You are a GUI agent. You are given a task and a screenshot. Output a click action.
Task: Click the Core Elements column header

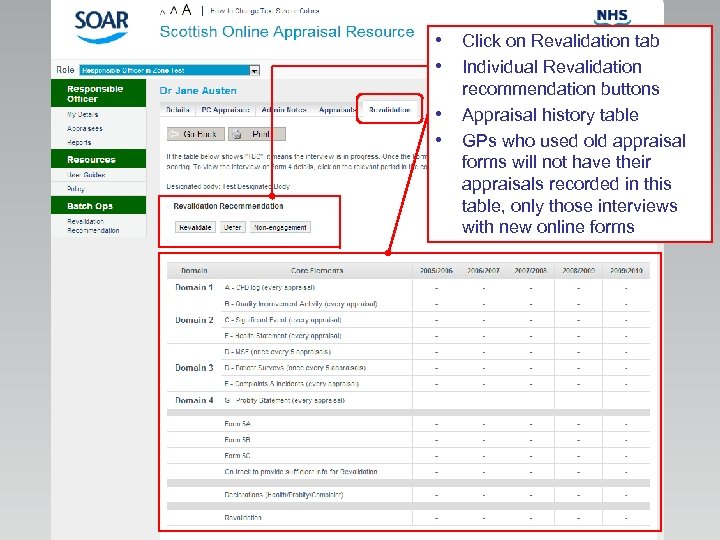pos(317,270)
